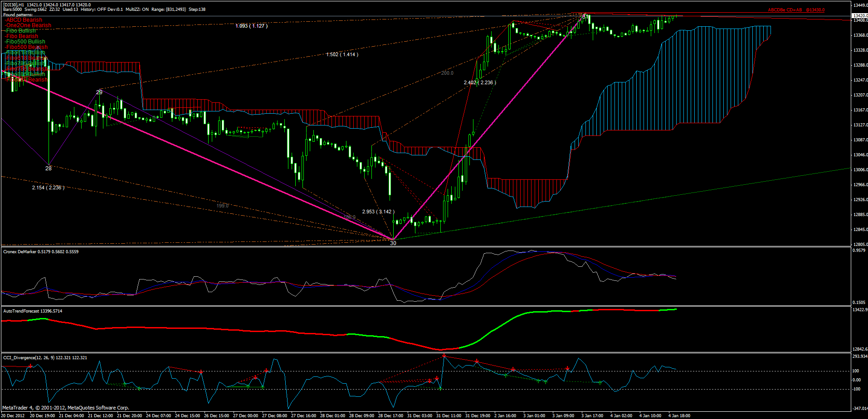Screen dimensions: 868x419
Task: Click the '2 Jan 16:00' time axis label
Action: [x=505, y=416]
